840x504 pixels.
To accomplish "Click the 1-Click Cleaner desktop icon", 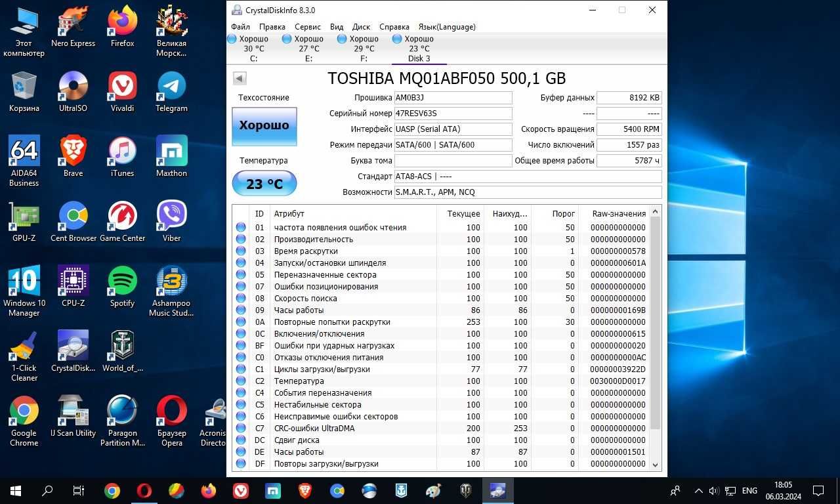I will click(x=24, y=356).
